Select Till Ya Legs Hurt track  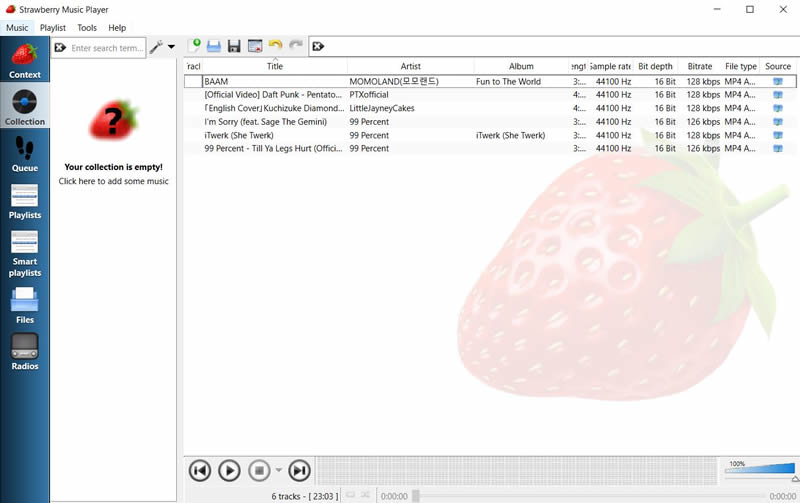(x=273, y=148)
